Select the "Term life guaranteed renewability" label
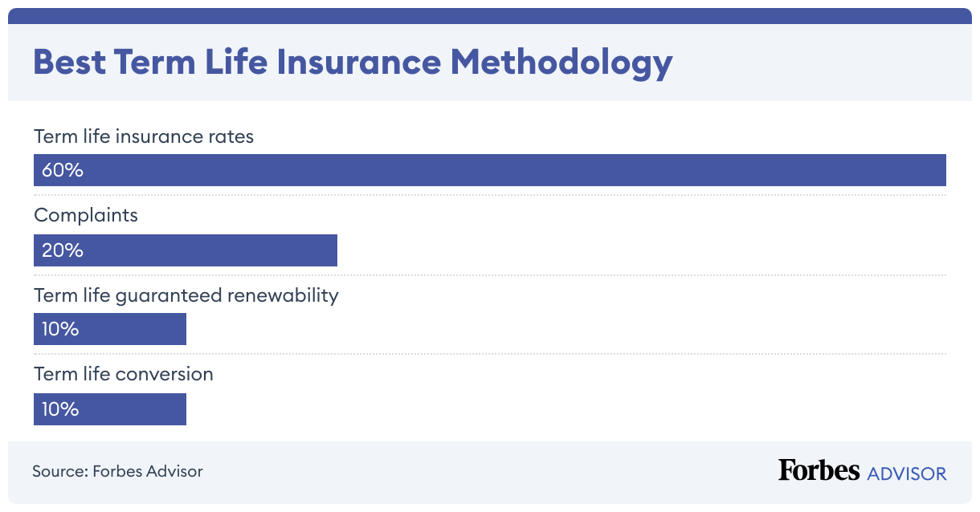Image resolution: width=980 pixels, height=512 pixels. (x=186, y=295)
